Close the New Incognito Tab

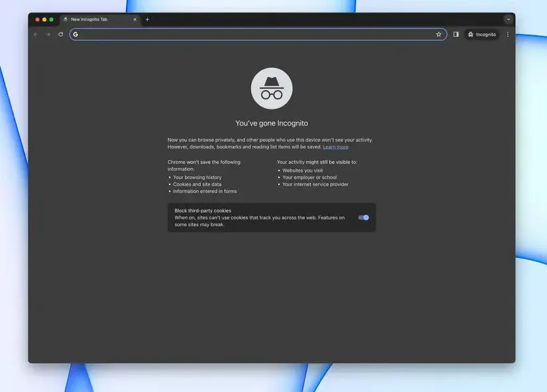point(135,19)
